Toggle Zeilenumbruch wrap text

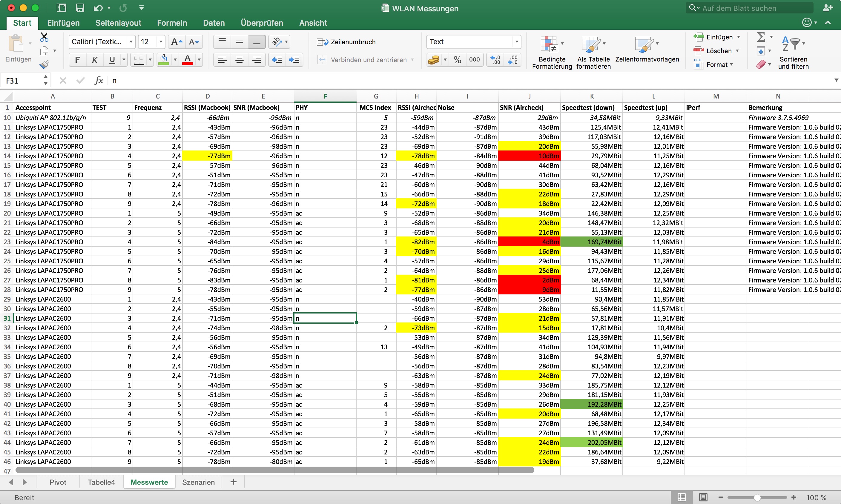[346, 42]
